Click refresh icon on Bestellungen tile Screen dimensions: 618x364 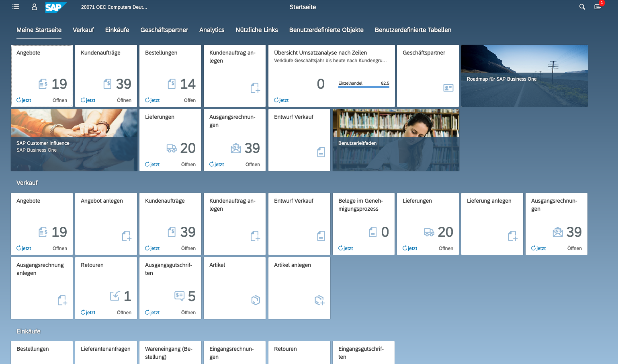coord(147,100)
